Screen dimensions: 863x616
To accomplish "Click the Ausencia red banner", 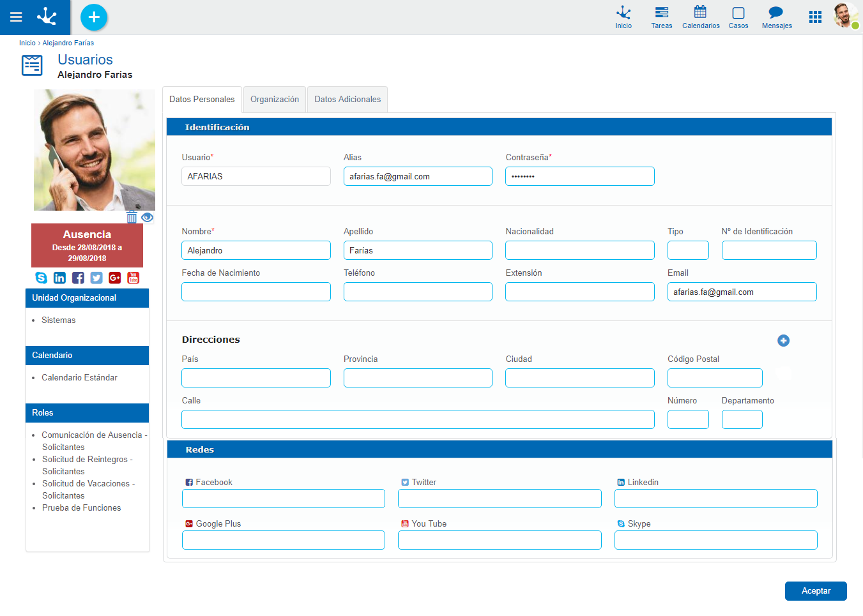I will [87, 245].
